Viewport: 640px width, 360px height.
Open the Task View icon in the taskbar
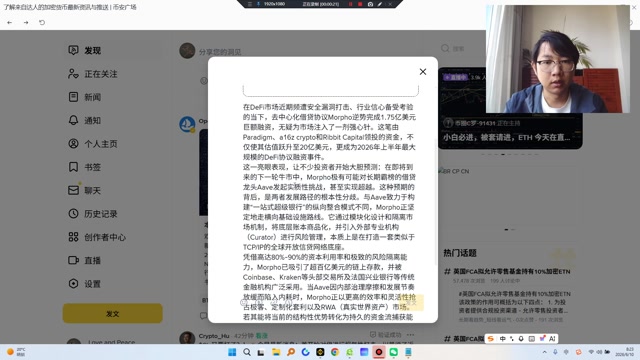click(261, 352)
